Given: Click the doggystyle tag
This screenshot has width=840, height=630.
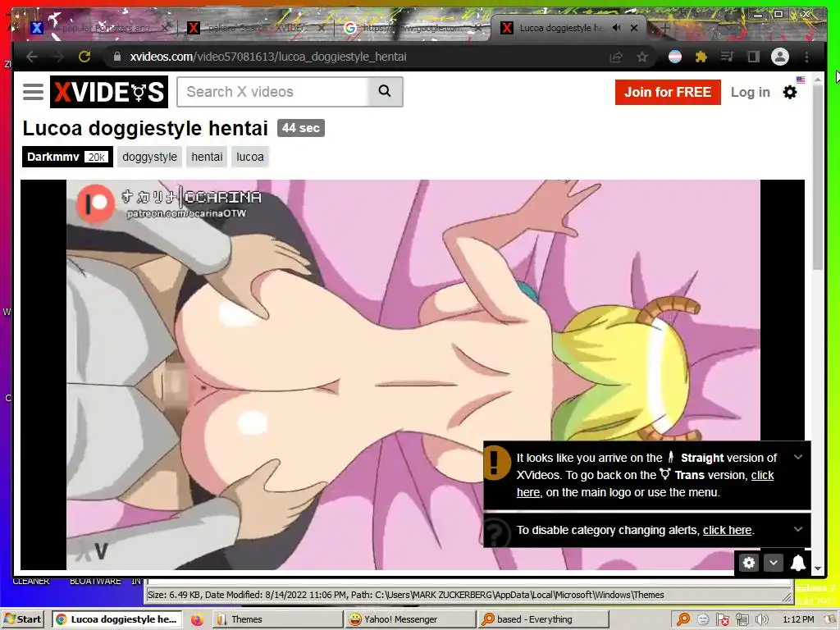Looking at the screenshot, I should tap(149, 157).
